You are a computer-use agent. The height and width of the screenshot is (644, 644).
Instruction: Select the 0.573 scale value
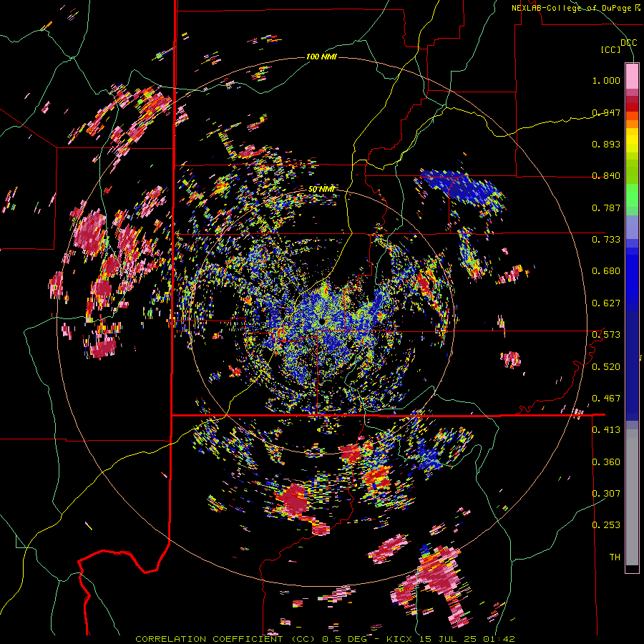(x=606, y=334)
